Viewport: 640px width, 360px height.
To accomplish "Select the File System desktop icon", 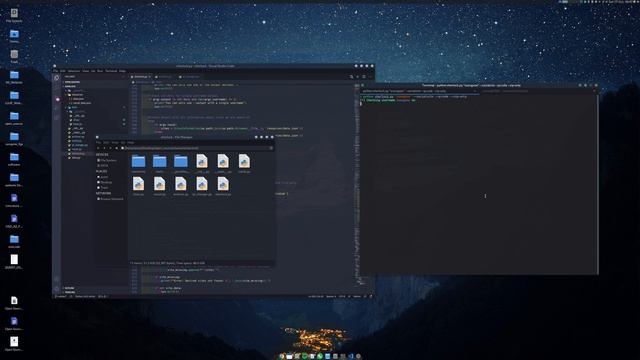I will [14, 15].
